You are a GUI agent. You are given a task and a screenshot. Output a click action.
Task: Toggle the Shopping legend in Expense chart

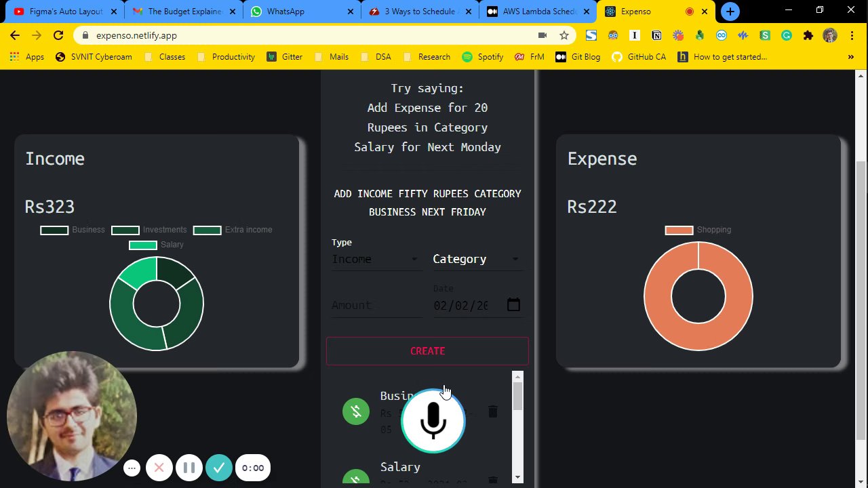click(x=698, y=230)
